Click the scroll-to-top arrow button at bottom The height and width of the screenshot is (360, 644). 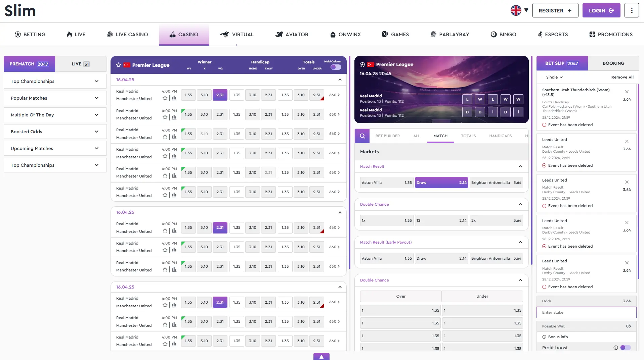321,357
